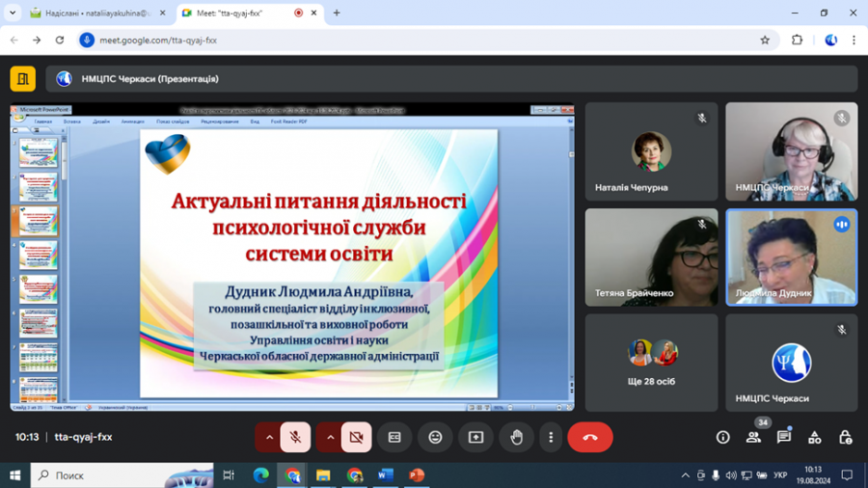Open Task View on the taskbar
The width and height of the screenshot is (868, 488).
[228, 475]
